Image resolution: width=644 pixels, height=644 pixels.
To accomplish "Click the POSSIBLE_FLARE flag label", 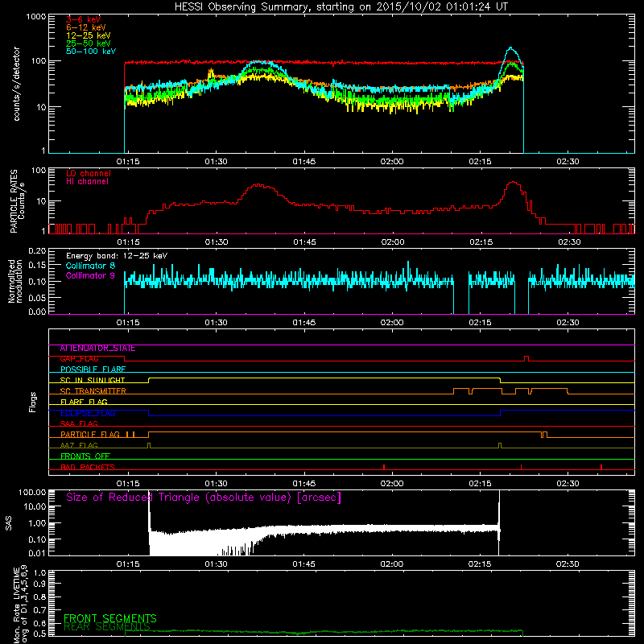I will pyautogui.click(x=93, y=369).
